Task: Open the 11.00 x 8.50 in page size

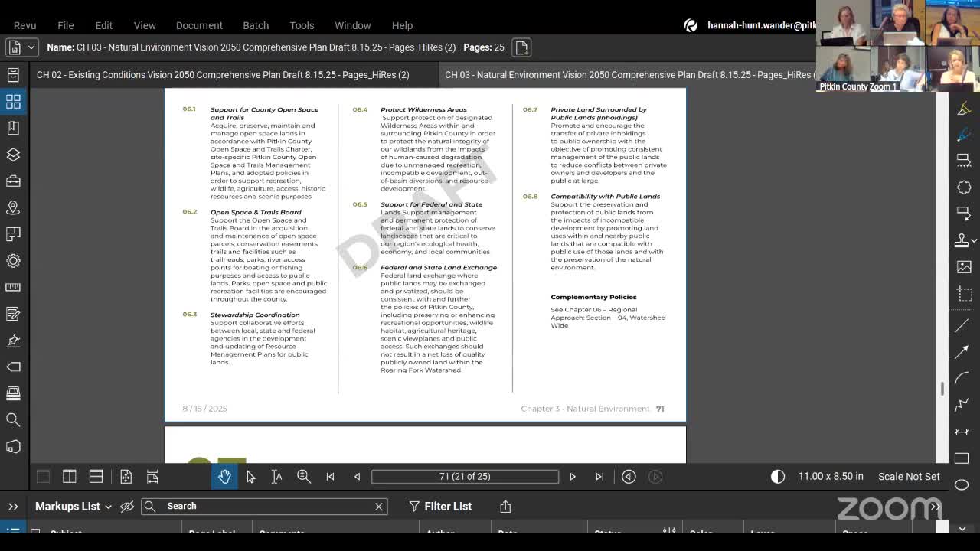Action: pyautogui.click(x=831, y=476)
